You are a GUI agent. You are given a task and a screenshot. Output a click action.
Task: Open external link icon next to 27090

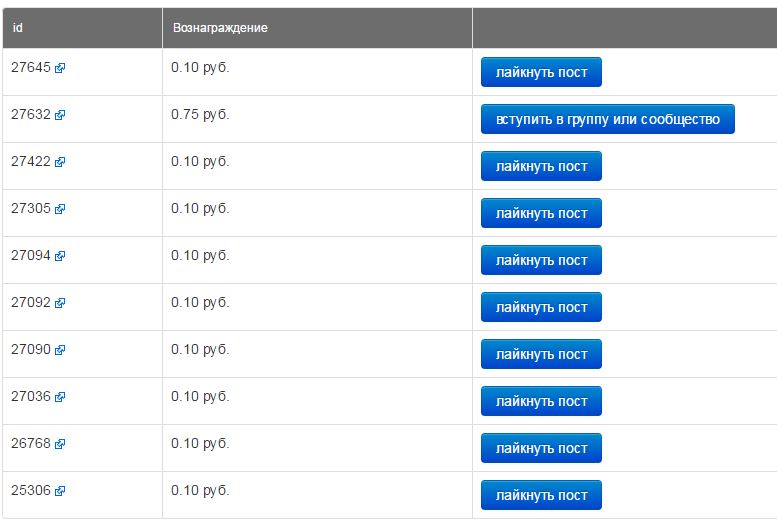tap(60, 350)
